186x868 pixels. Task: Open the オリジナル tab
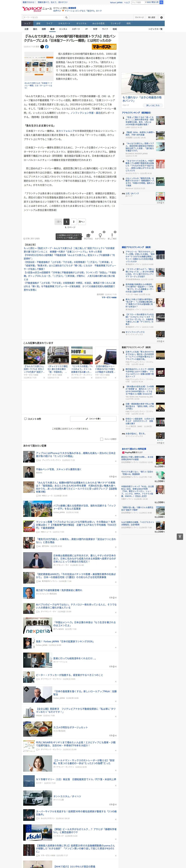81,24
